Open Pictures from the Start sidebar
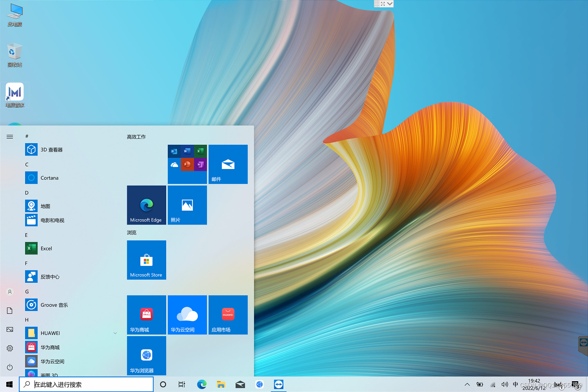This screenshot has width=588, height=392. pyautogui.click(x=10, y=329)
